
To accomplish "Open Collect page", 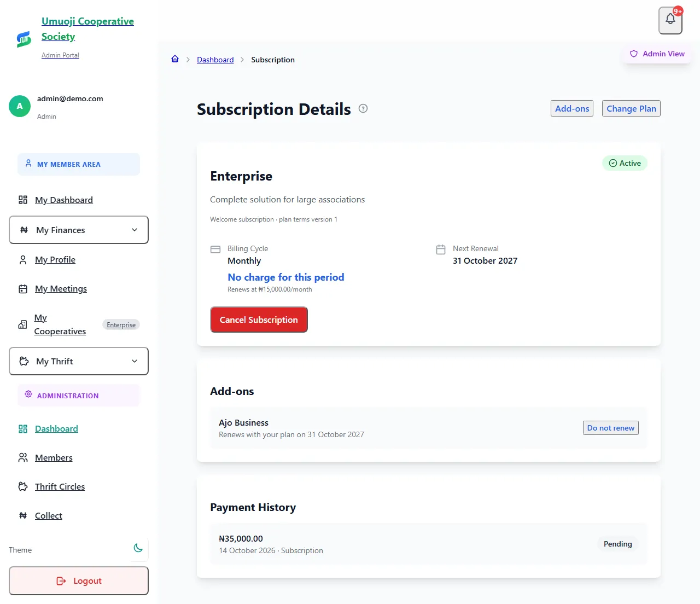I will click(49, 515).
